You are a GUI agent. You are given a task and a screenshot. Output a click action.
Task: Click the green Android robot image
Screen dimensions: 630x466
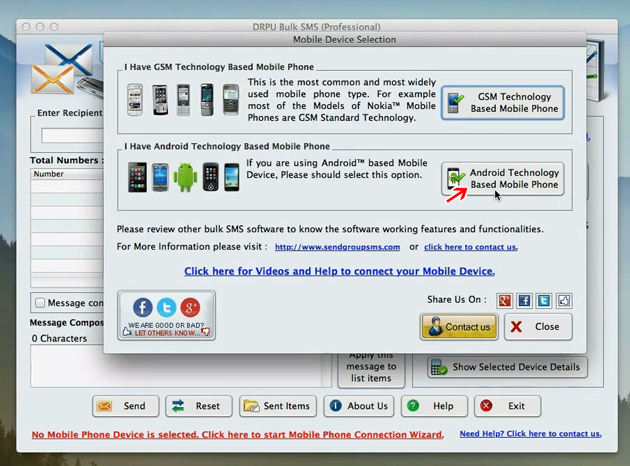[x=185, y=177]
